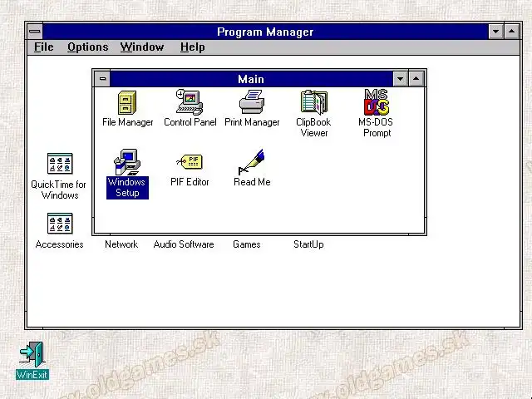
Task: Select the QuickTime for Windows group icon
Action: [60, 164]
